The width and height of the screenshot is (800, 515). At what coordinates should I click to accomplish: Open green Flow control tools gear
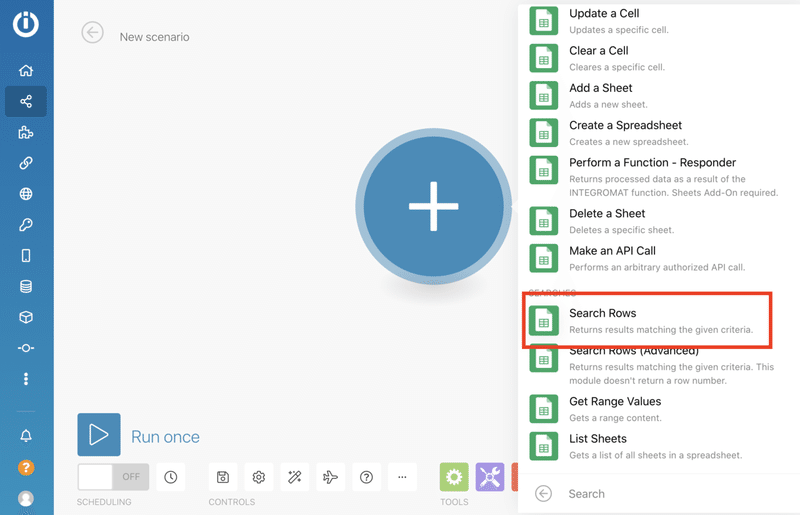[x=454, y=477]
